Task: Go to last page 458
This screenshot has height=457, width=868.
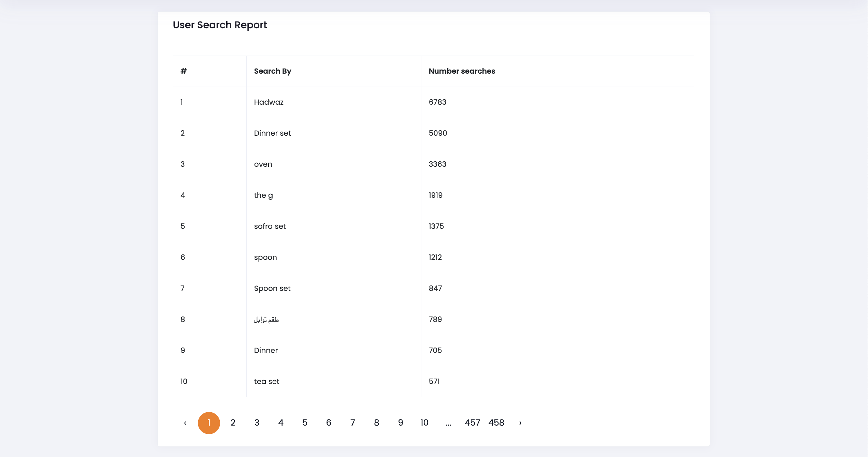Action: coord(496,423)
